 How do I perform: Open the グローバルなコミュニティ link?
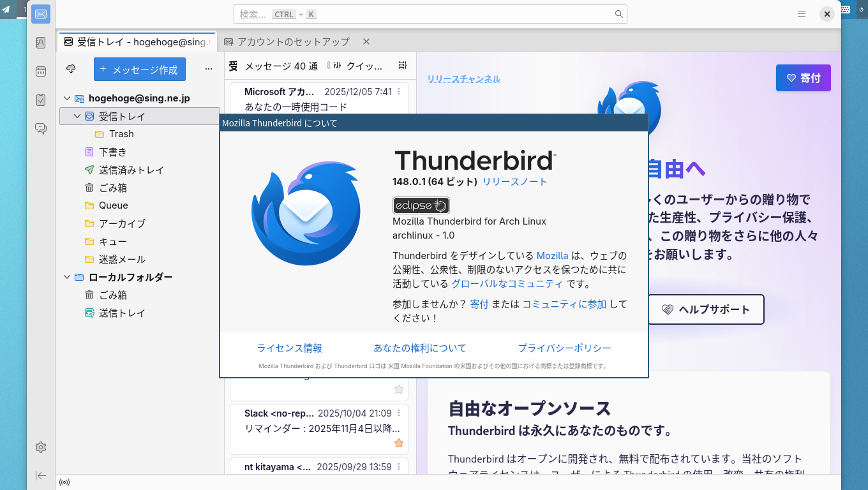pos(507,284)
